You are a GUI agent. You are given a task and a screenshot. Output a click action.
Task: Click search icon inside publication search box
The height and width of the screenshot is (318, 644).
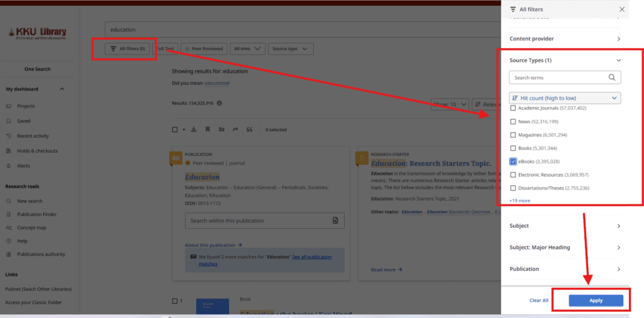(335, 221)
